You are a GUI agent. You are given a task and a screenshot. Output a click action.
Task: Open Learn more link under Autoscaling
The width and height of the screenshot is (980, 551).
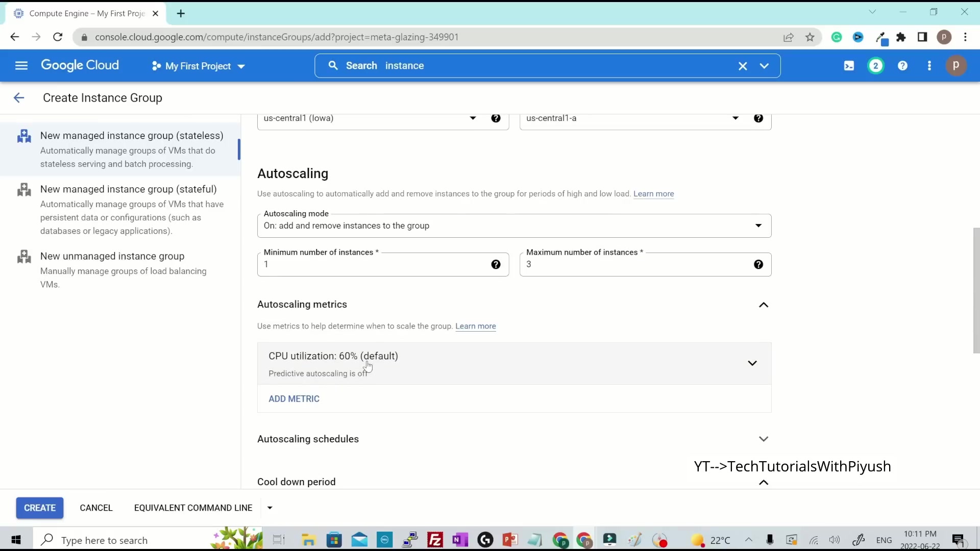[x=653, y=194]
